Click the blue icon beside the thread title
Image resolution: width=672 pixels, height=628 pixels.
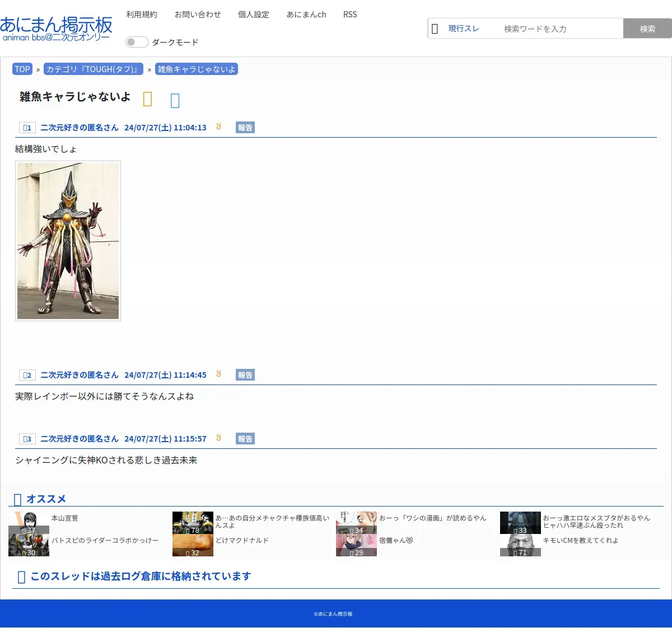pyautogui.click(x=175, y=100)
